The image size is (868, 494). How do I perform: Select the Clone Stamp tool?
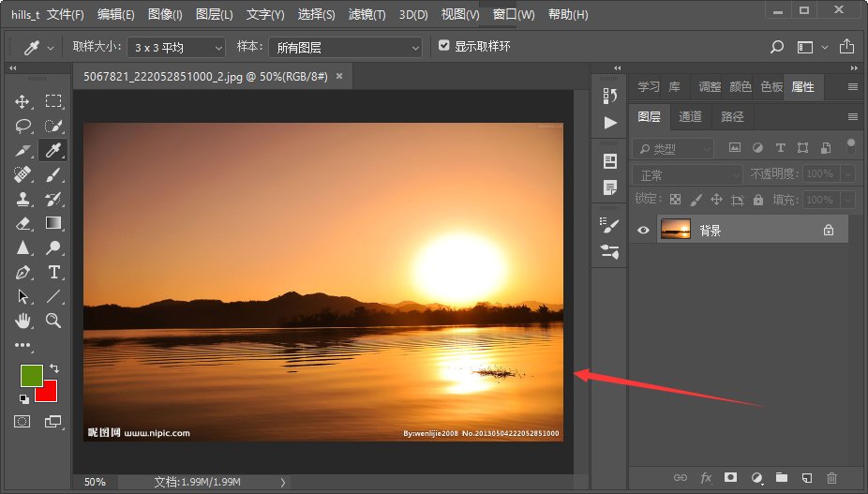tap(22, 199)
